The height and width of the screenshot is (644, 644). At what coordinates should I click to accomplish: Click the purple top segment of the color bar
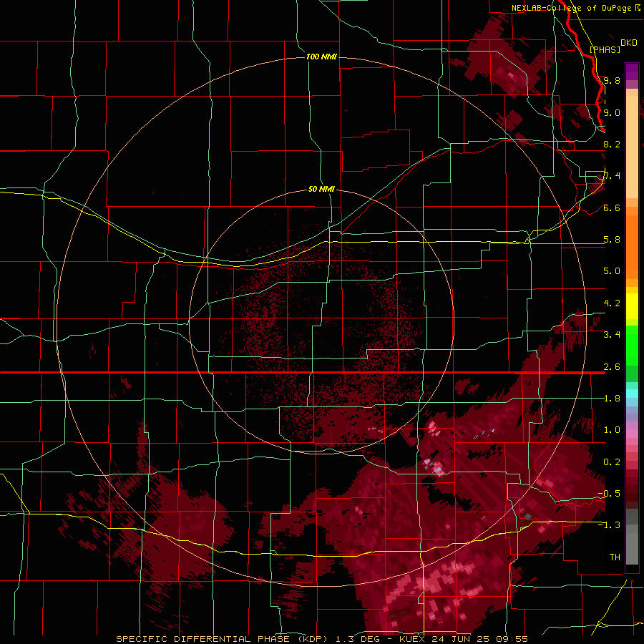tap(632, 72)
